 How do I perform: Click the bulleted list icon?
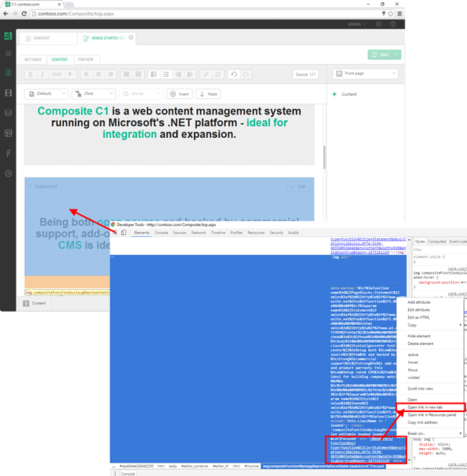coord(155,75)
